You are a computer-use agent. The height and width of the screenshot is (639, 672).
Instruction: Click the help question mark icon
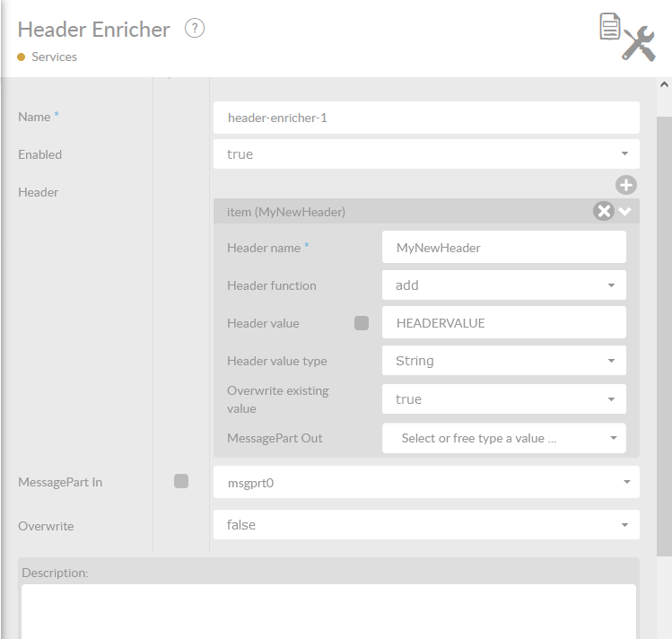point(195,28)
